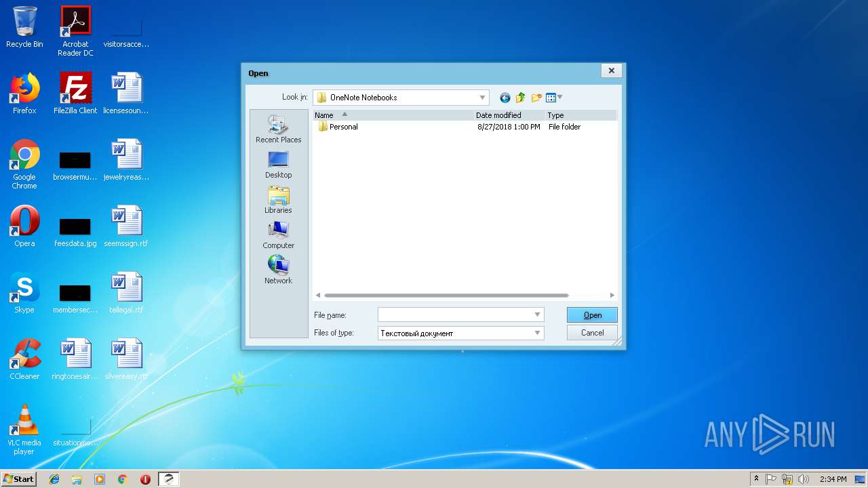Select Recent Places in the sidebar

(x=278, y=129)
